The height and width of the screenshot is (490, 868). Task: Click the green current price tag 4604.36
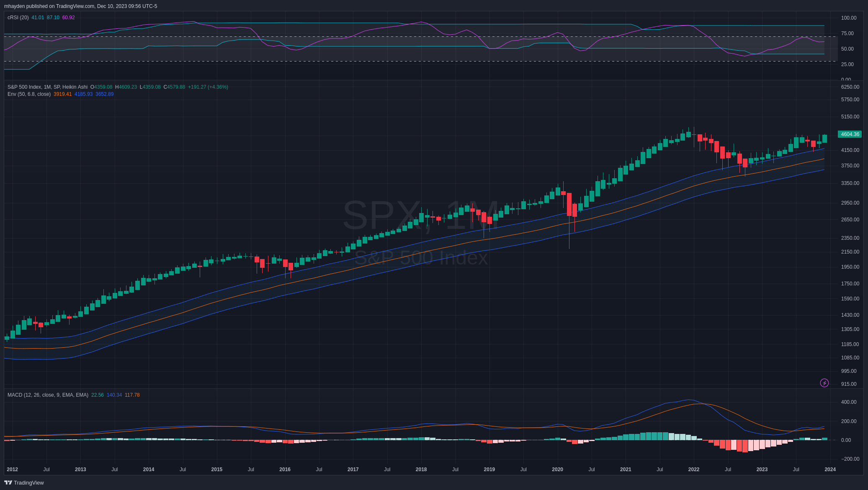850,134
